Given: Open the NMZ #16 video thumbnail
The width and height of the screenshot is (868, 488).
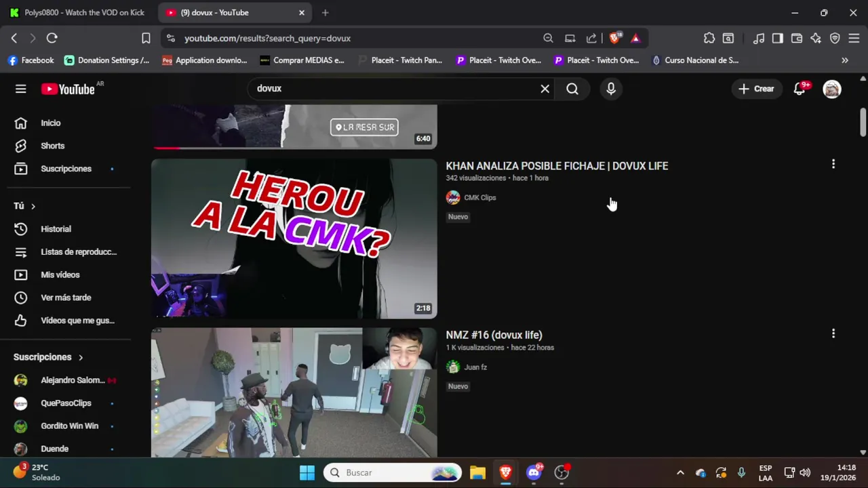Looking at the screenshot, I should coord(294,392).
